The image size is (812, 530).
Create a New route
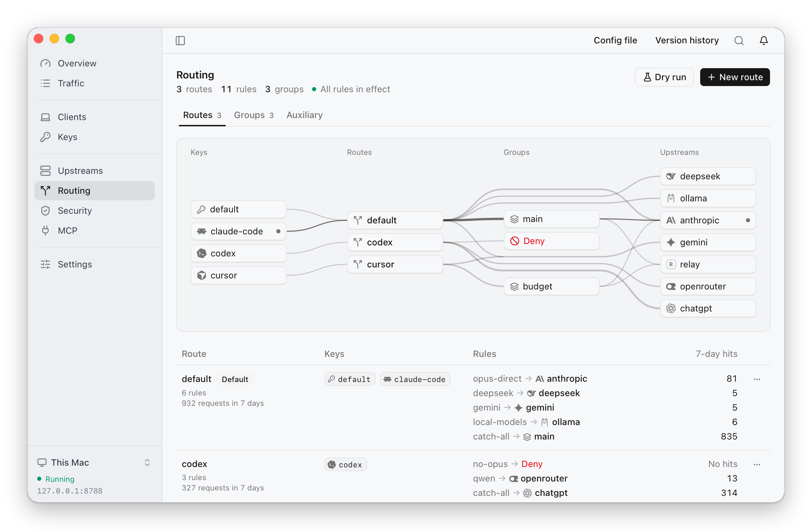click(735, 77)
